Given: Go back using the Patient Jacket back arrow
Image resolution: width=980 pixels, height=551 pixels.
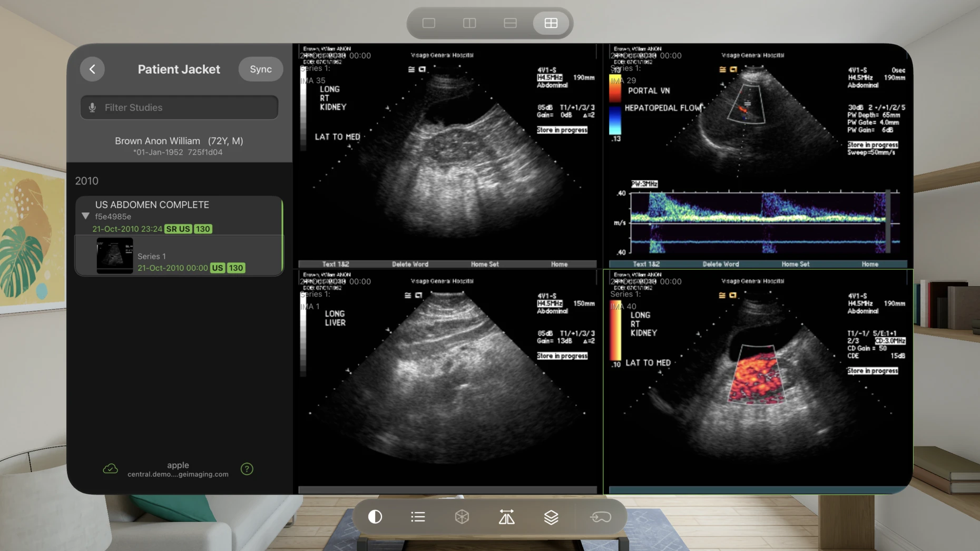Looking at the screenshot, I should (92, 69).
